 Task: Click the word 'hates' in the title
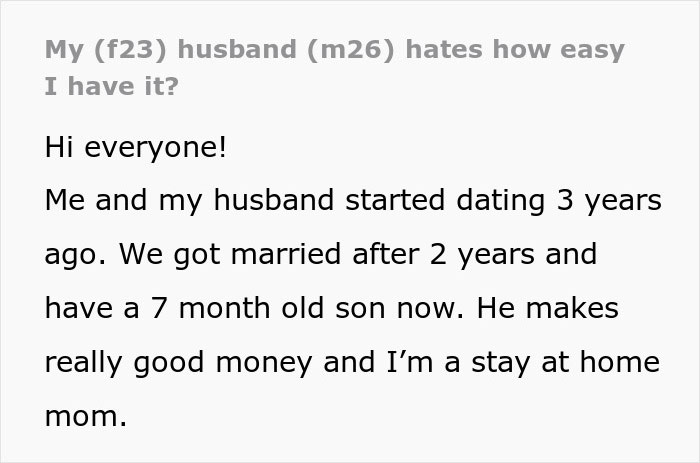(444, 48)
